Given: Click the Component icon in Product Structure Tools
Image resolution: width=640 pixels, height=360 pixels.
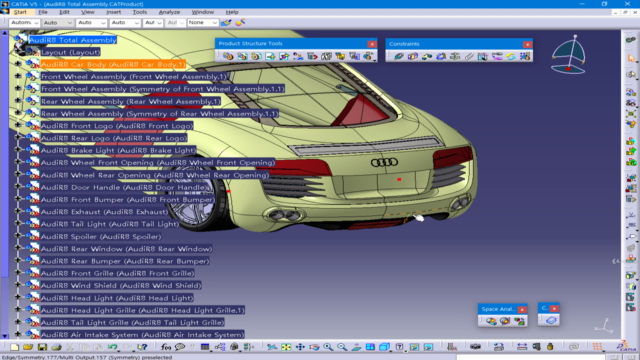Looking at the screenshot, I should point(228,56).
